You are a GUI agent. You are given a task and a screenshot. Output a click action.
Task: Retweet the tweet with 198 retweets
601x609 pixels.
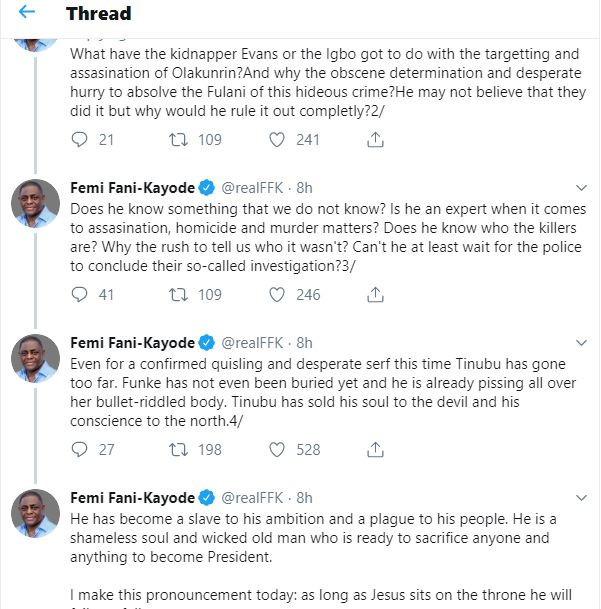click(180, 450)
